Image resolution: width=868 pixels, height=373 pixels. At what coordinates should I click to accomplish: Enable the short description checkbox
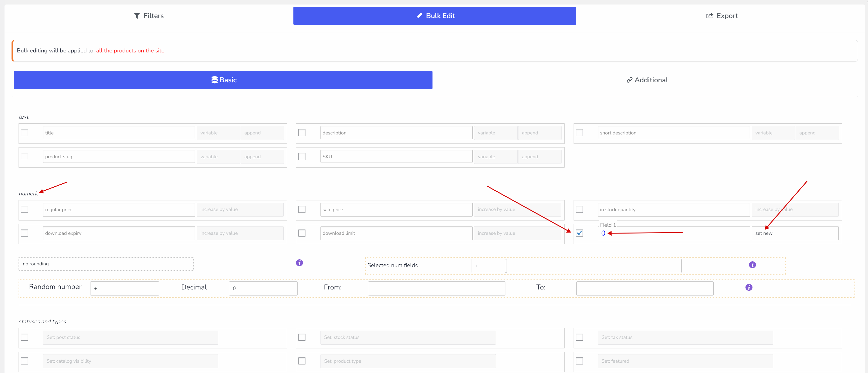click(x=579, y=133)
